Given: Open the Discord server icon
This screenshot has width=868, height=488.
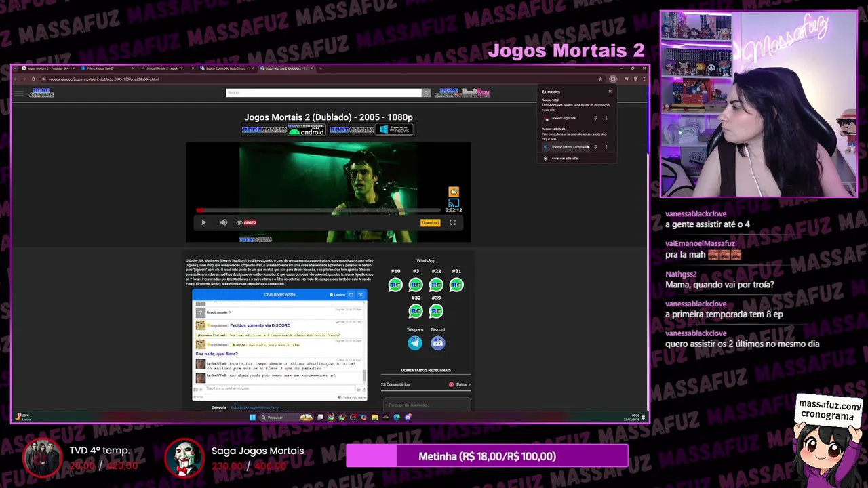Looking at the screenshot, I should pos(438,343).
